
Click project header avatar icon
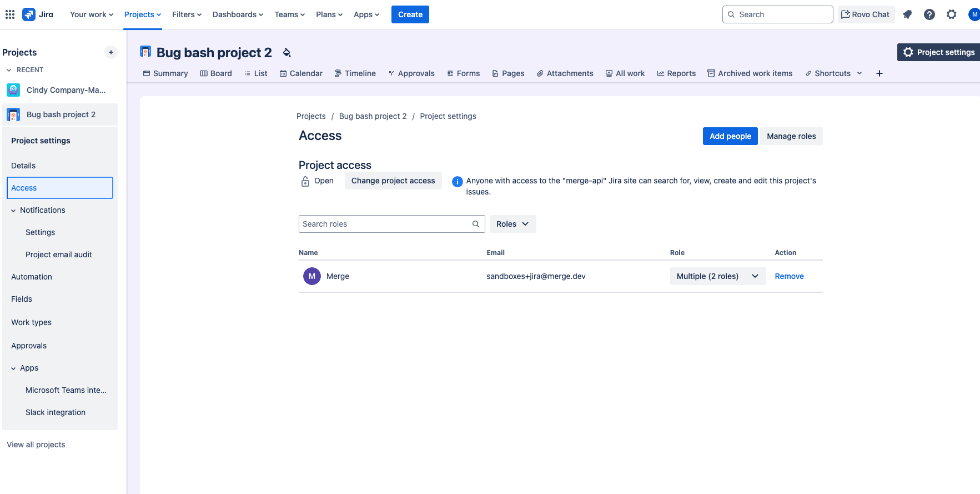(x=145, y=52)
